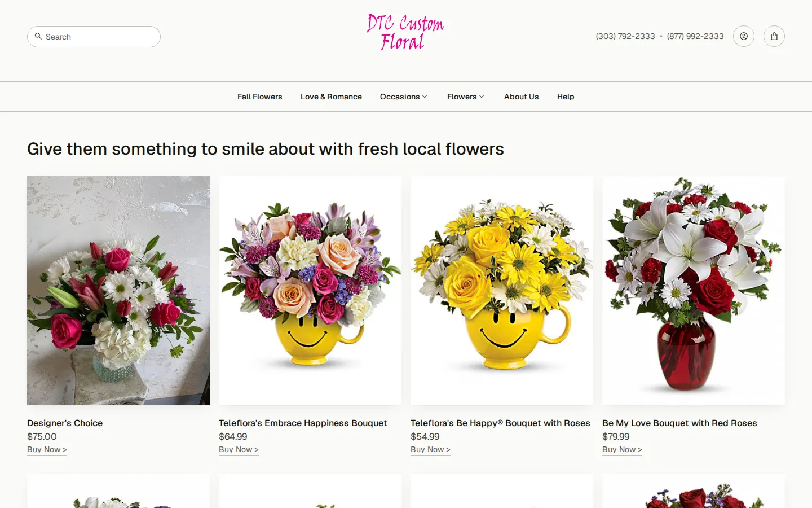Open the Designer's Choice product photo
The height and width of the screenshot is (508, 812).
coord(118,290)
